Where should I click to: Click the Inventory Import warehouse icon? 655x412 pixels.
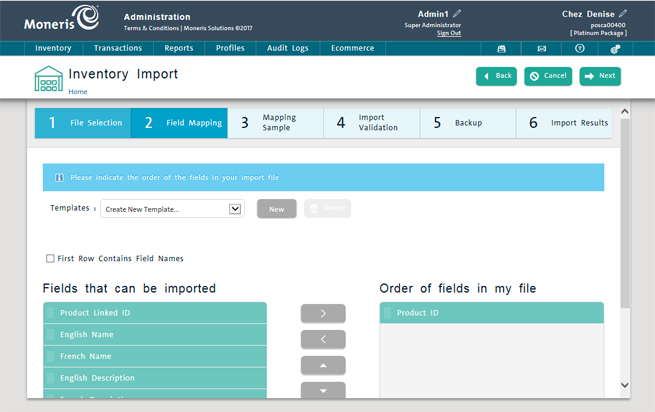coord(48,78)
